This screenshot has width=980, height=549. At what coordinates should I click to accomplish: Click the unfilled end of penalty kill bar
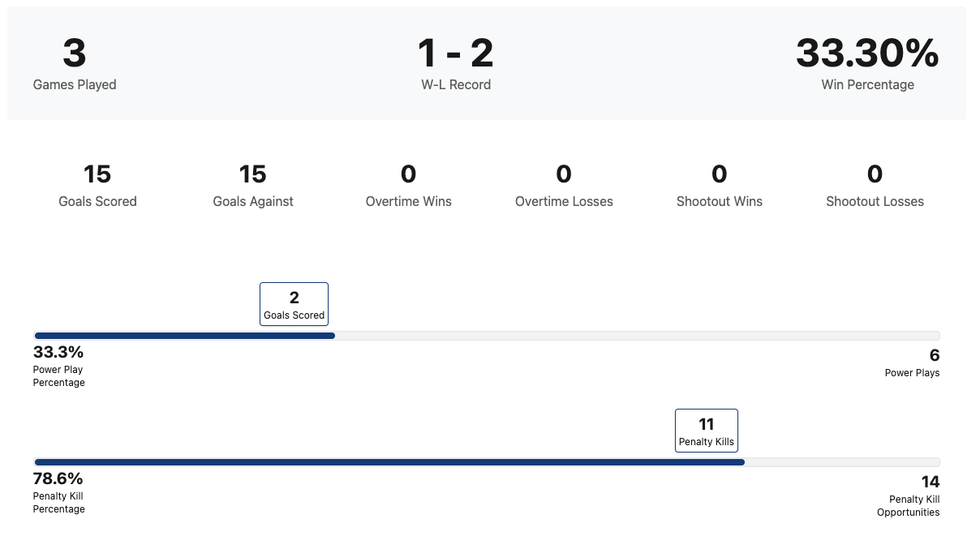tap(842, 462)
